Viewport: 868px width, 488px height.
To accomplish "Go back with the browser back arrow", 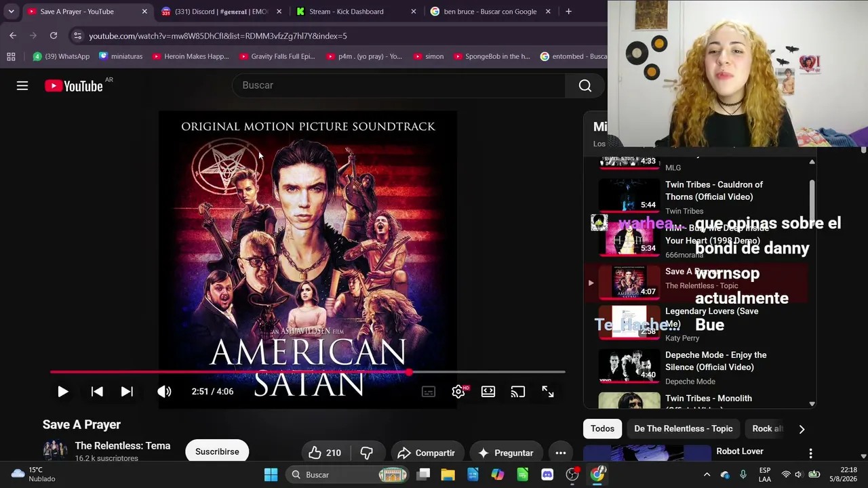I will 13,35.
